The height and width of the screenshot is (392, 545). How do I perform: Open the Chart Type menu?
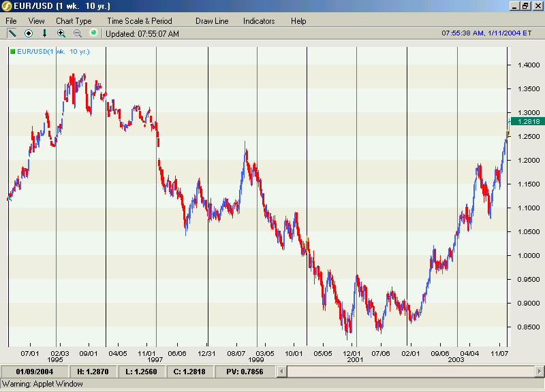coord(74,21)
